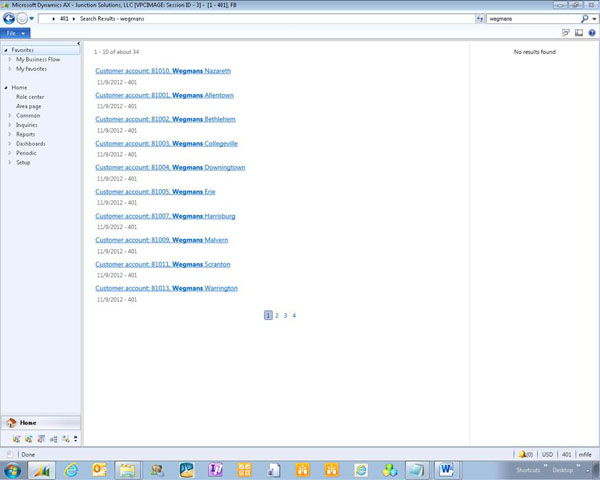Screen dimensions: 600x480
Task: Open notifications bell in status bar
Action: (x=526, y=454)
